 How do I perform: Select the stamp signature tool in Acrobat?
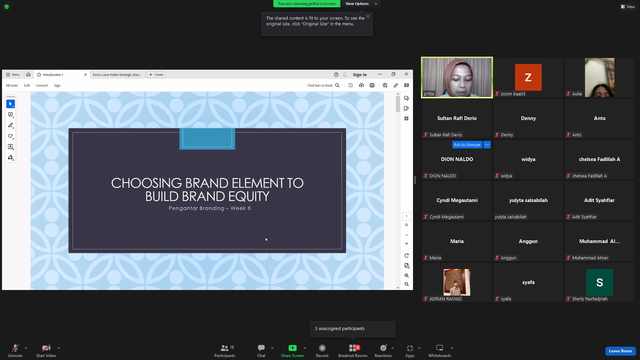[x=11, y=158]
